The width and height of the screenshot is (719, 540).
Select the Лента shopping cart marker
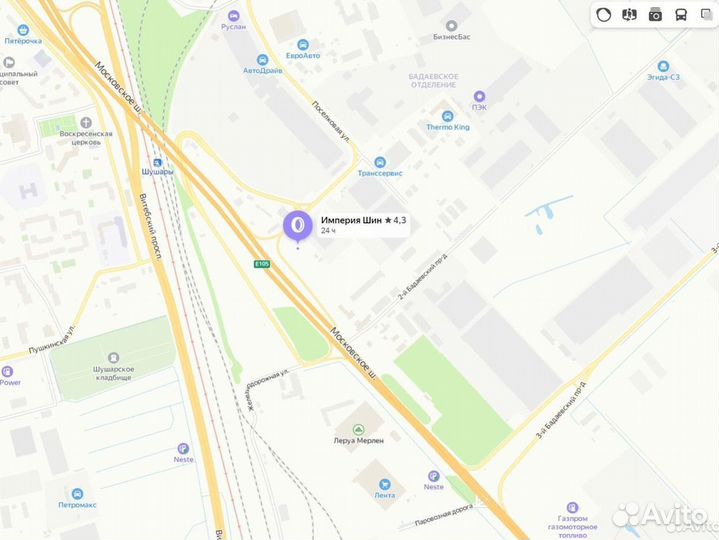[x=384, y=484]
